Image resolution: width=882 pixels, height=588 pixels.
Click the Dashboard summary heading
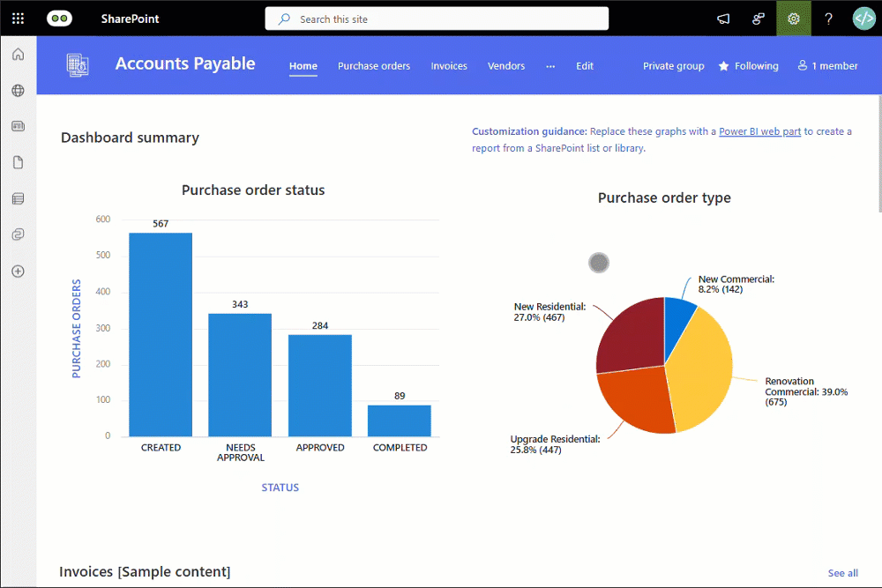[x=130, y=138]
